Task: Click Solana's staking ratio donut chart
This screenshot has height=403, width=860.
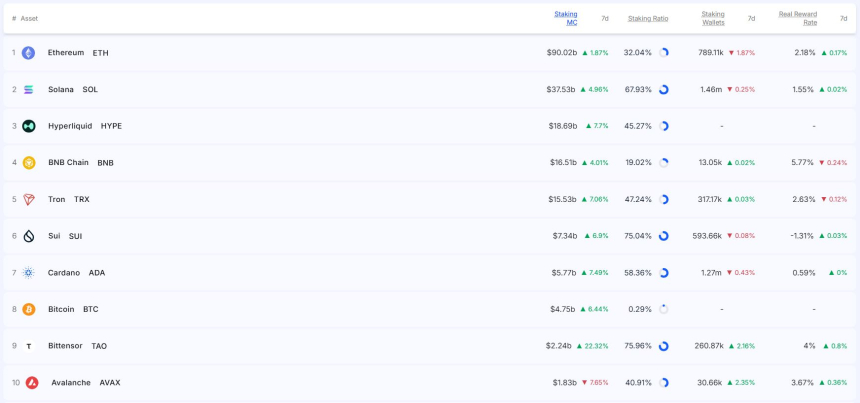Action: tap(664, 89)
